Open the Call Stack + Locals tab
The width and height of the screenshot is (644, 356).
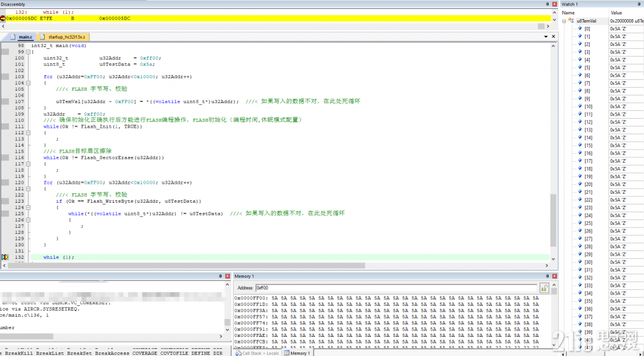tap(258, 352)
